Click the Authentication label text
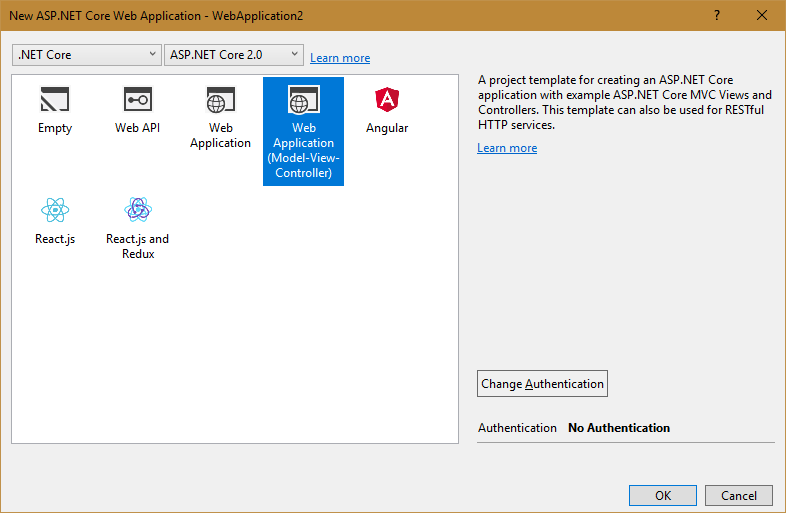Screen dimensions: 786x513 click(x=517, y=428)
